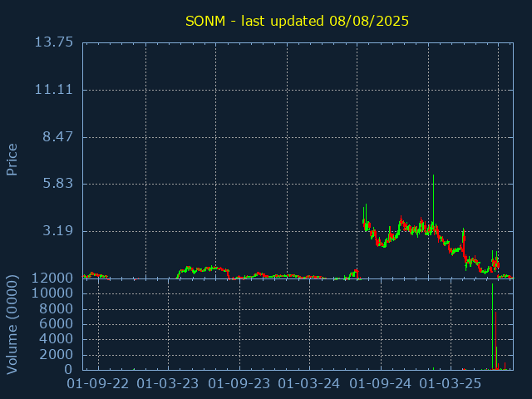Screen dimensions: 532x399
Task: Click the 10000 volume axis label
Action: coord(52,293)
